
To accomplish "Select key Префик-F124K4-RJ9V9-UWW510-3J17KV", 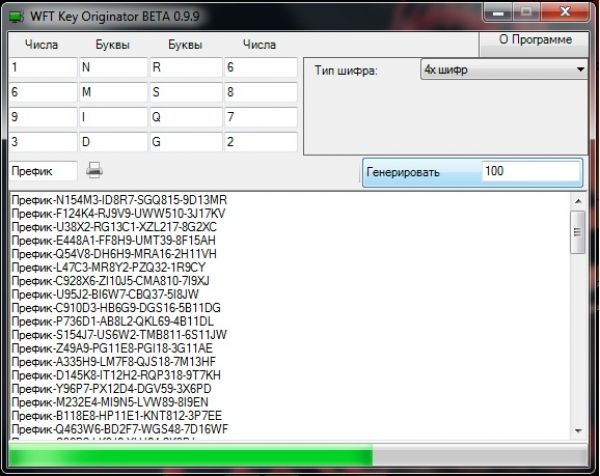I will coord(119,214).
